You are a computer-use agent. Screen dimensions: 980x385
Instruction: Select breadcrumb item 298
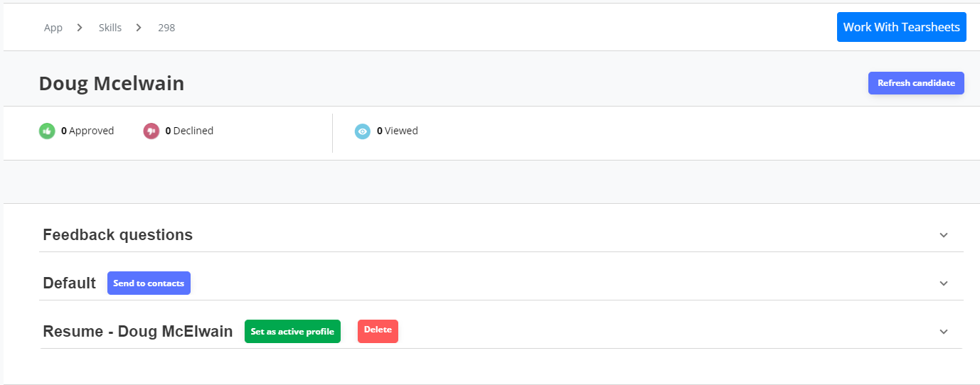(166, 28)
